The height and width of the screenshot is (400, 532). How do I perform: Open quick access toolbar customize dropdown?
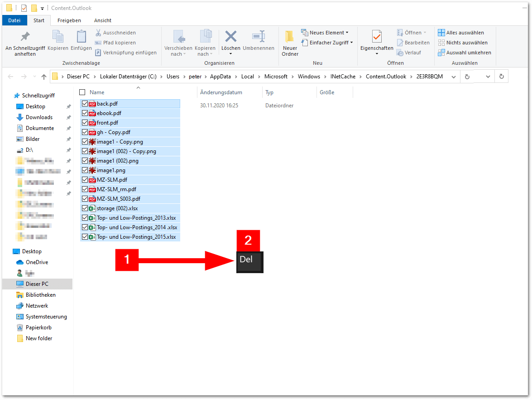(x=42, y=8)
